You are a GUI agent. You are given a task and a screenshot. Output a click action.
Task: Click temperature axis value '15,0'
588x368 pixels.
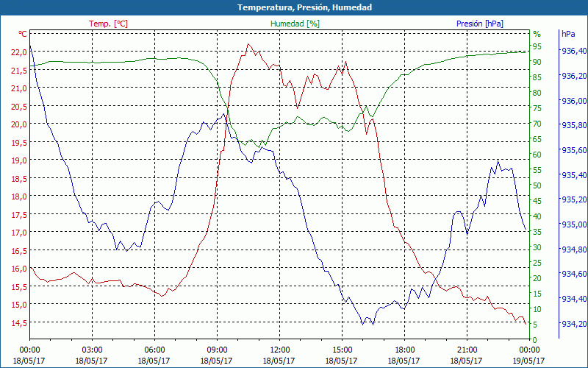[19, 305]
